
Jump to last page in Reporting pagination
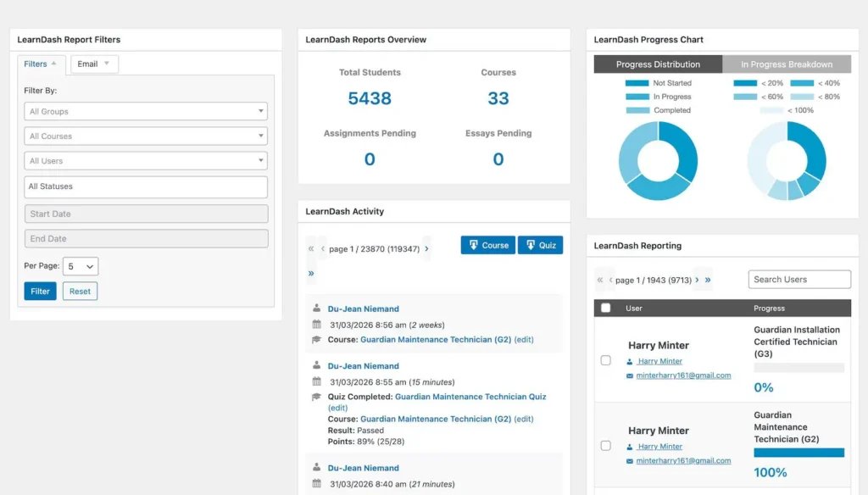[x=708, y=281]
